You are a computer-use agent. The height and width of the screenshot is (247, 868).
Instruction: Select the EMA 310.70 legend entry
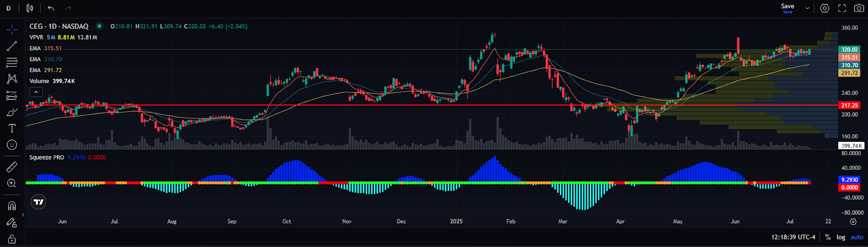click(46, 59)
